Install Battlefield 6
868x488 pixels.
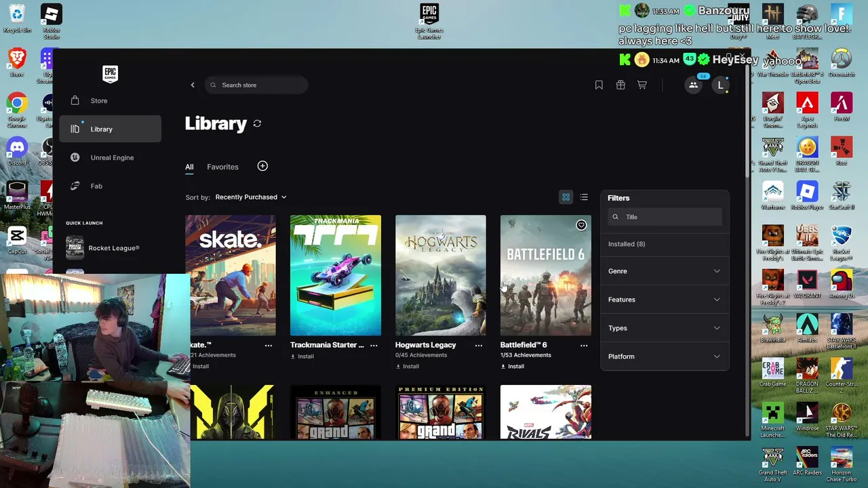[513, 367]
